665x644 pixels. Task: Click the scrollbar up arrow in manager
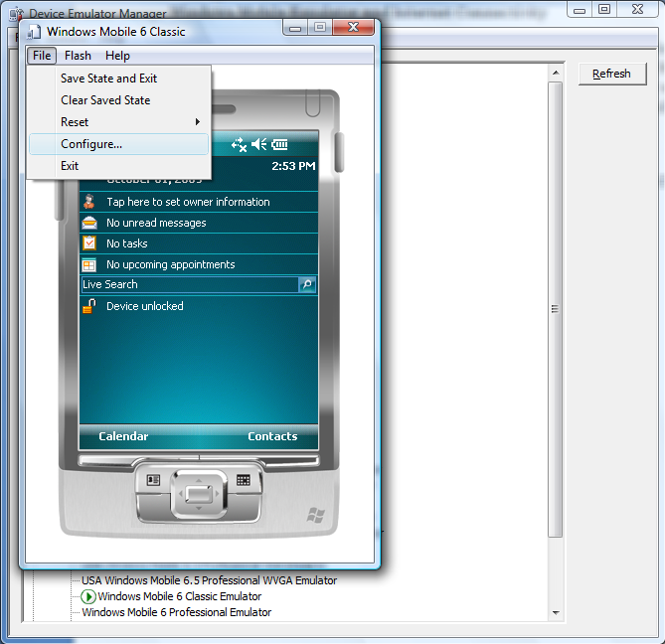[556, 73]
